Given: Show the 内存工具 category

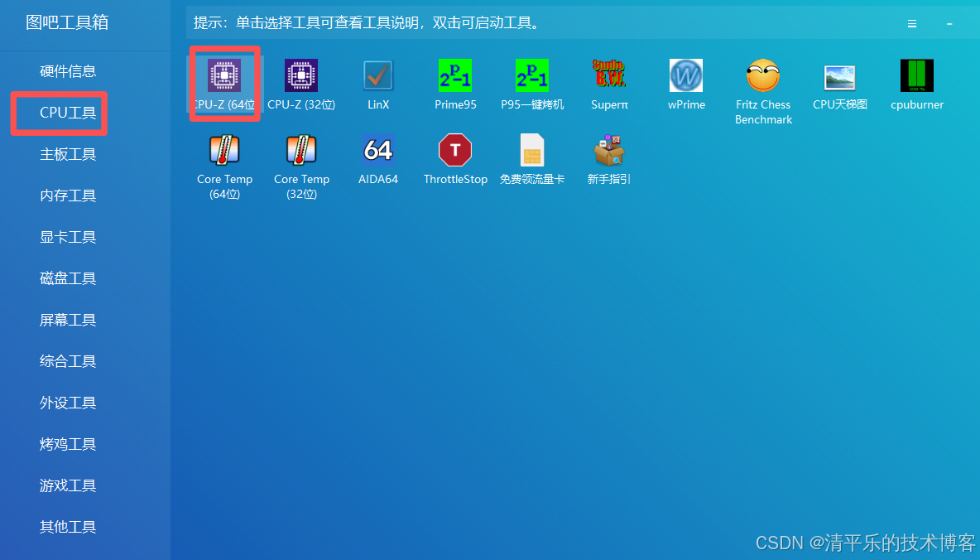Looking at the screenshot, I should pos(68,196).
